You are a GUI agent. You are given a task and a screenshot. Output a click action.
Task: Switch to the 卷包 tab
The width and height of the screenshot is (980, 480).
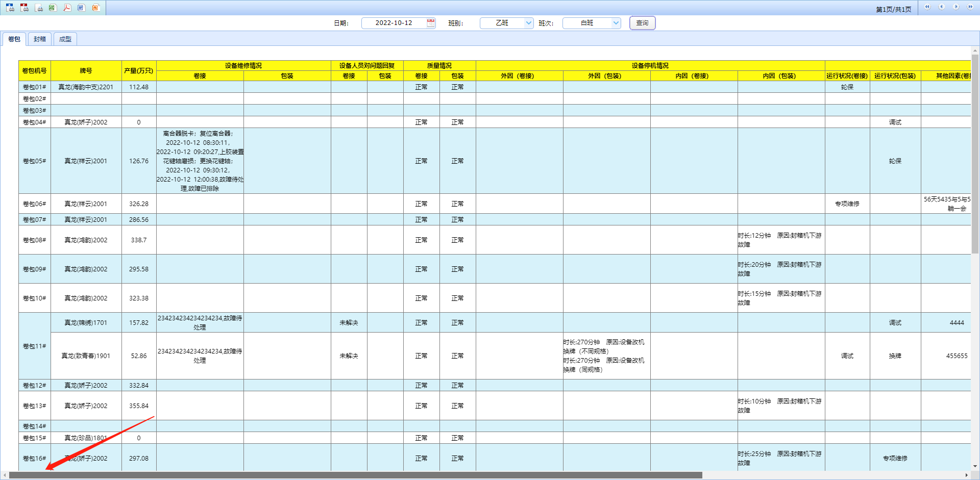click(x=14, y=39)
